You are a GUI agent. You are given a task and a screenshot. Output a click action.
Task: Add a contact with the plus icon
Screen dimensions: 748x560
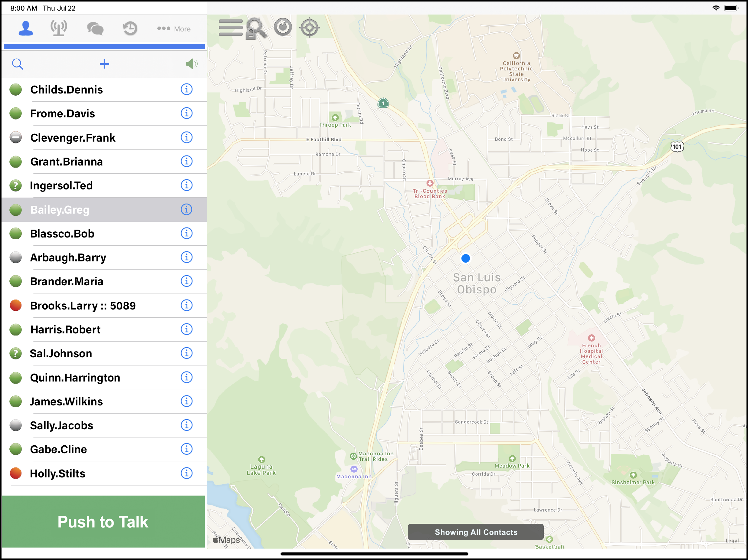click(104, 64)
